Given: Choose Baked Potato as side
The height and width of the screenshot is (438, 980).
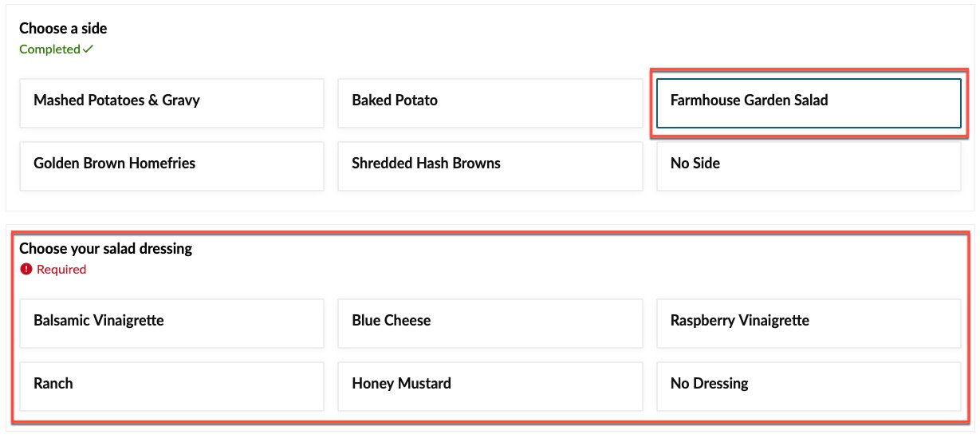Looking at the screenshot, I should 490,103.
